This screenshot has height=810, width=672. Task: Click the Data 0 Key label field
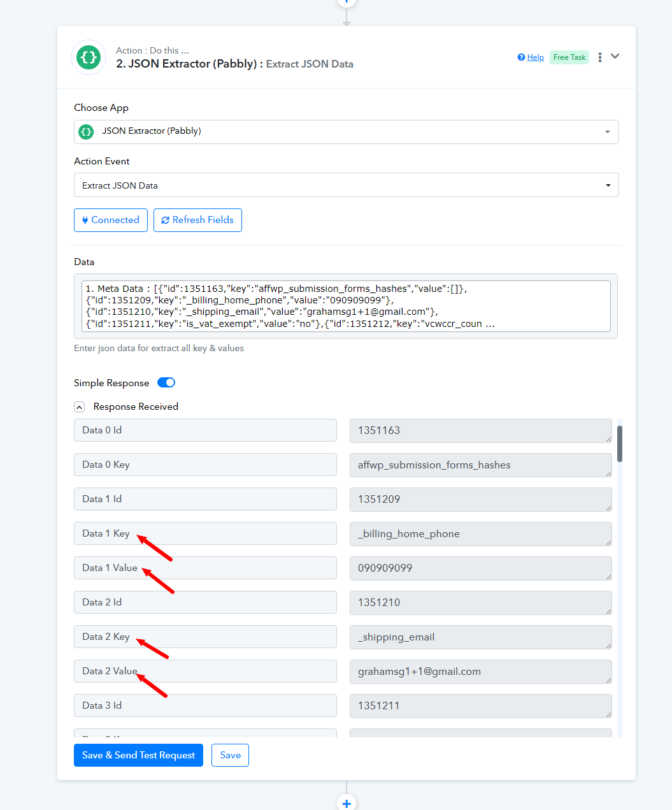pos(205,465)
